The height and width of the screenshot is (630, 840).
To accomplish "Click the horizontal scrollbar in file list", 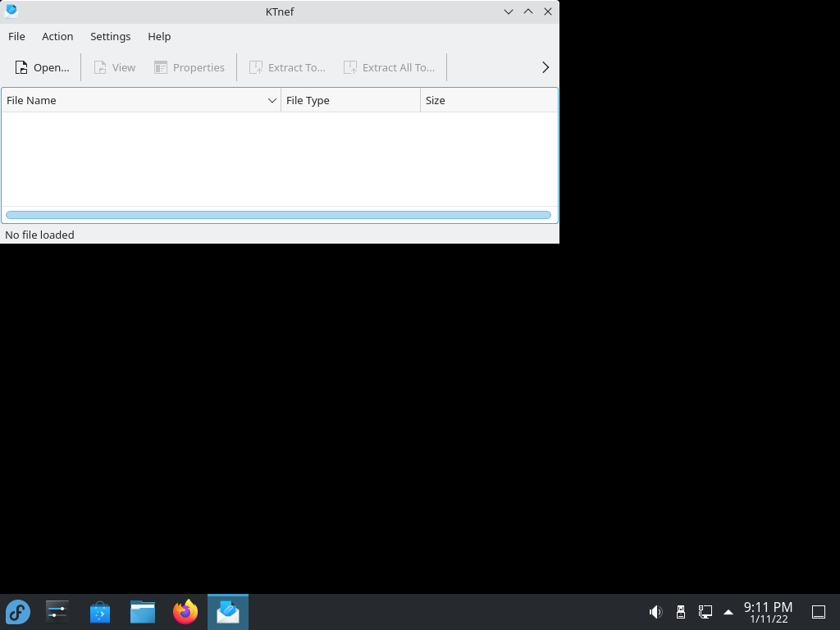I will pyautogui.click(x=278, y=215).
